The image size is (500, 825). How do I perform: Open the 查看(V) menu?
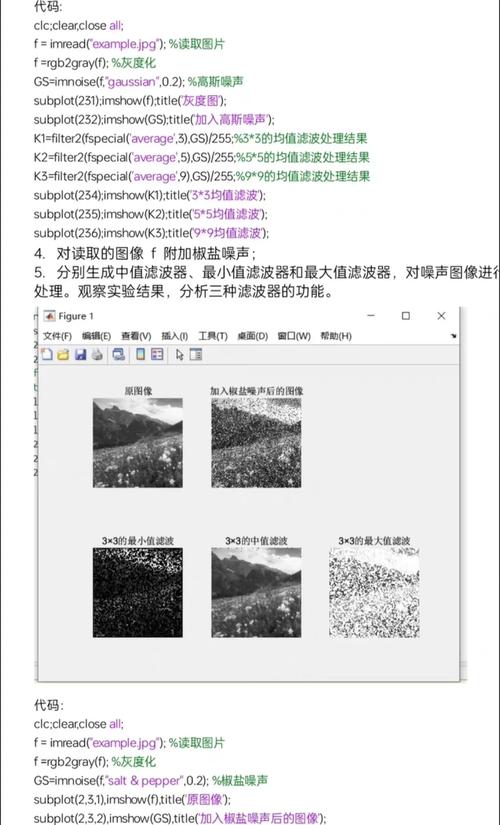point(136,336)
